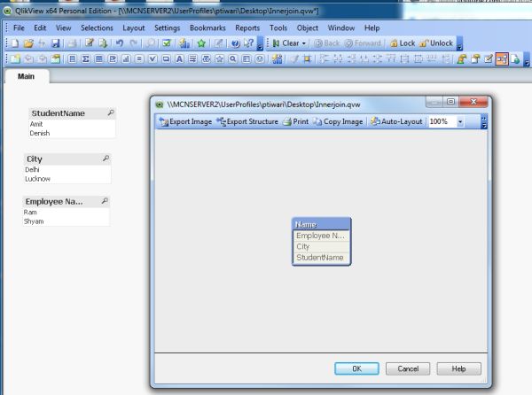Click the Reload data icon
This screenshot has height=395, width=532.
point(103,43)
